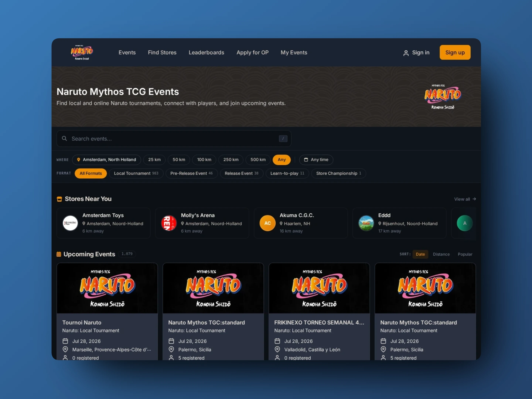The width and height of the screenshot is (532, 399).
Task: Click the date icon on Tournoi Naruto card
Action: 65,341
